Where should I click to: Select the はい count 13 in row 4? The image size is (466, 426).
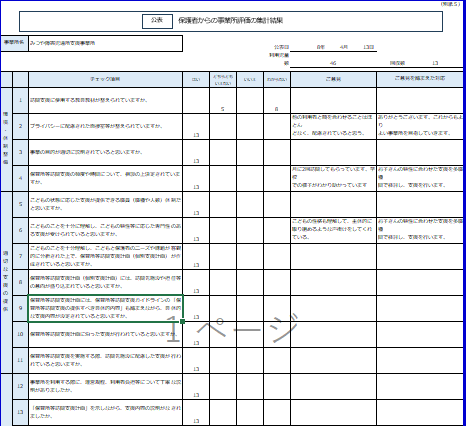pos(196,187)
